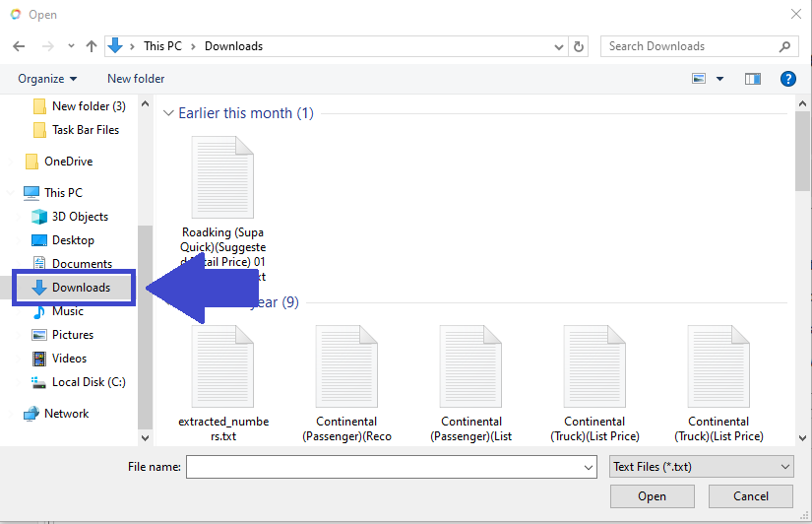Image resolution: width=812 pixels, height=524 pixels.
Task: Open the More view options dropdown
Action: click(x=719, y=79)
